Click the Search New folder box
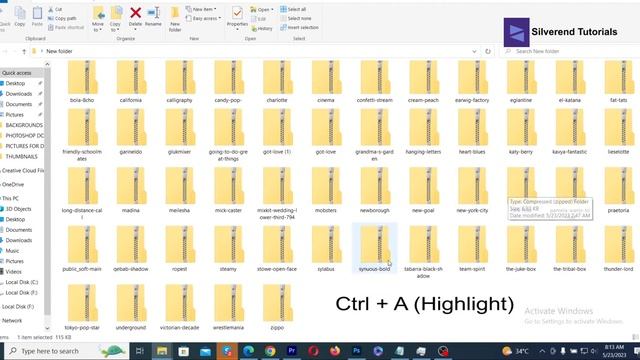Screen dimensions: 640x360 coord(571,51)
